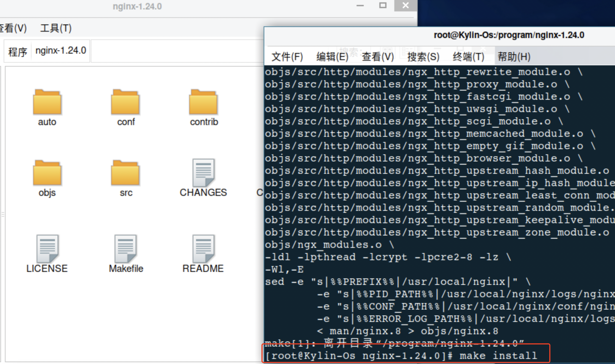Open terminal 查看(V) menu

pos(378,57)
